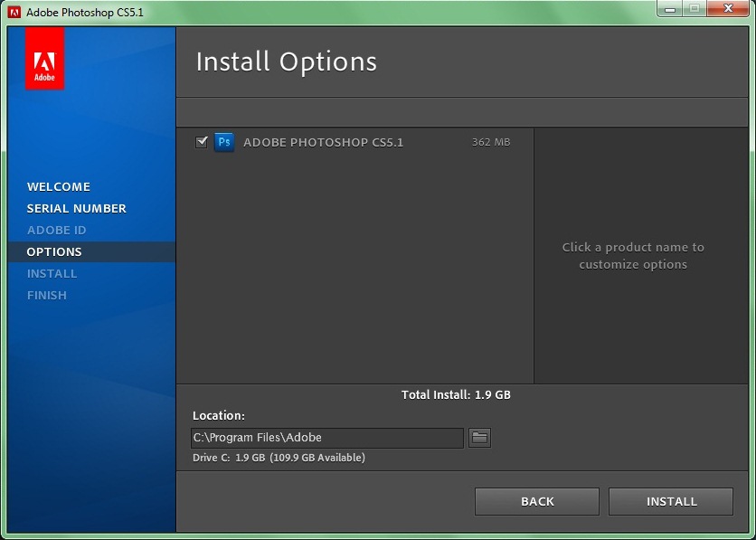The width and height of the screenshot is (756, 540).
Task: Select the ADOBE PHOTOSHOP CS5.1 product name
Action: coord(323,143)
